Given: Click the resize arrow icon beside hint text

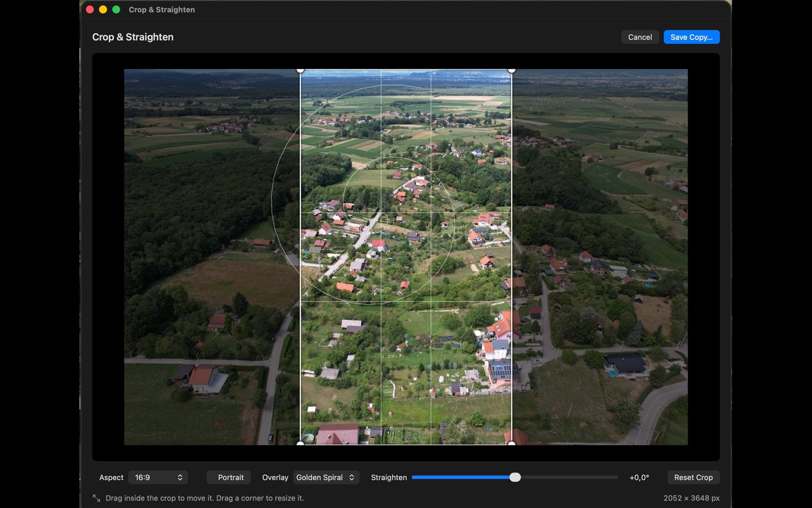Looking at the screenshot, I should pos(96,498).
